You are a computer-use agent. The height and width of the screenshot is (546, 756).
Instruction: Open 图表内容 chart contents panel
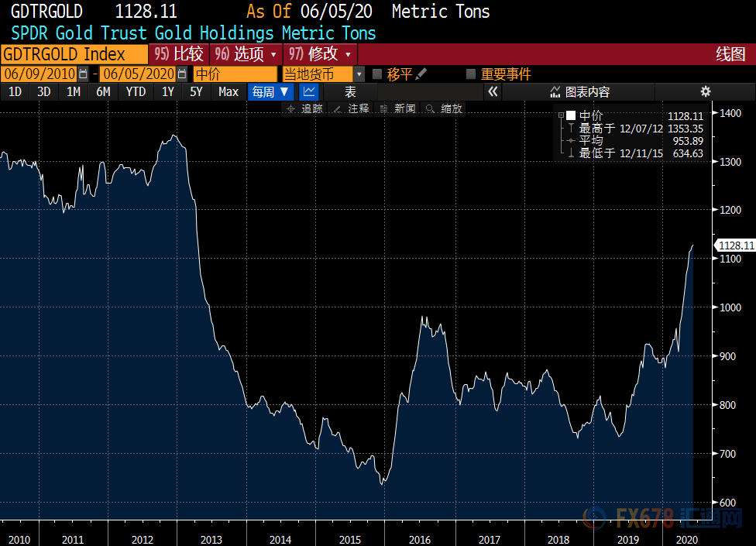tap(580, 91)
